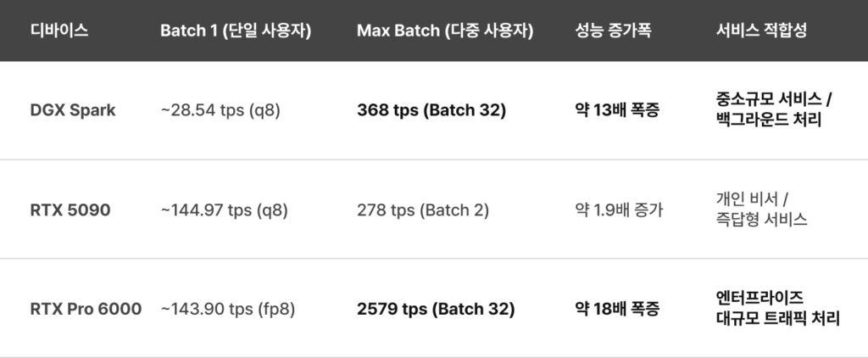Select the 약 1.9배 증가 cell
This screenshot has height=358, width=868.
[619, 210]
